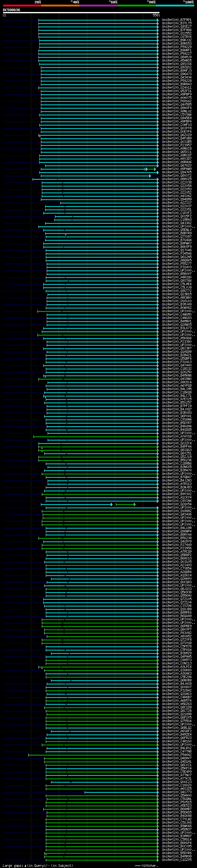197x868 pixels.
Task: Select label UniRef100_B9HRF1
Action: pyautogui.click(x=176, y=50)
